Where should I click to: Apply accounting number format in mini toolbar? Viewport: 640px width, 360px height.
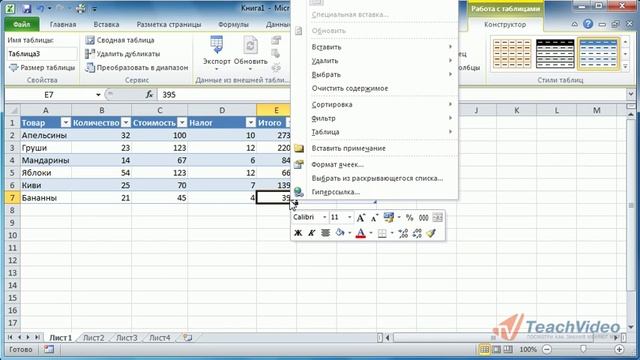[x=389, y=218]
